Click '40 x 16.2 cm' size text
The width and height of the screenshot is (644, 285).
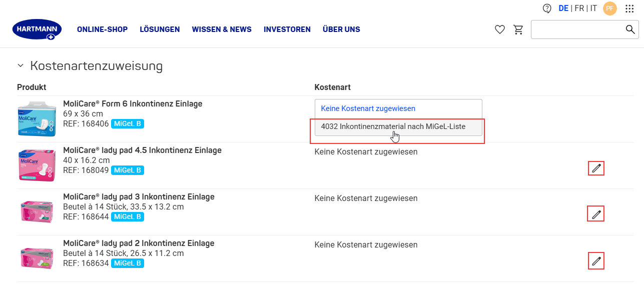(87, 160)
